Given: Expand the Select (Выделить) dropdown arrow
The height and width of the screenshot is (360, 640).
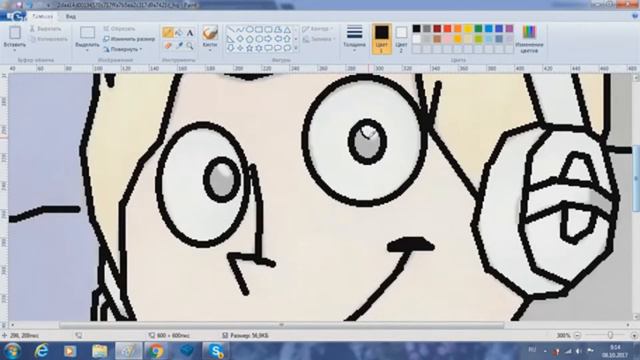Looking at the screenshot, I should (x=87, y=50).
